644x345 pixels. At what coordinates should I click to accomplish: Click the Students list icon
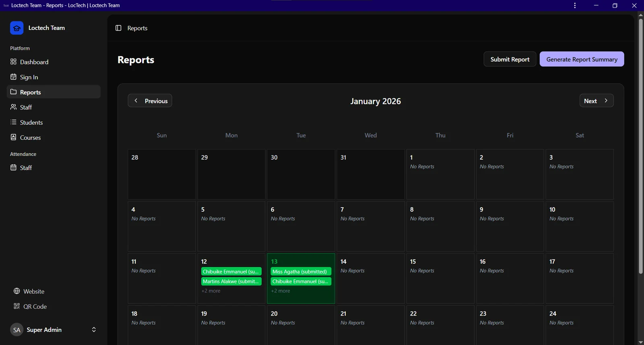[x=13, y=122]
